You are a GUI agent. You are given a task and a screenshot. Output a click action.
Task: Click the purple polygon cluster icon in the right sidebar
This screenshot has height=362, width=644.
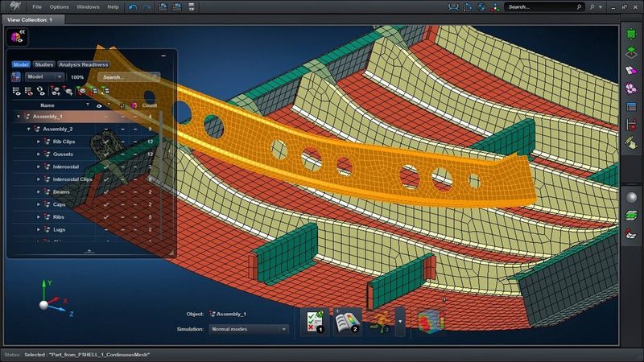point(631,88)
